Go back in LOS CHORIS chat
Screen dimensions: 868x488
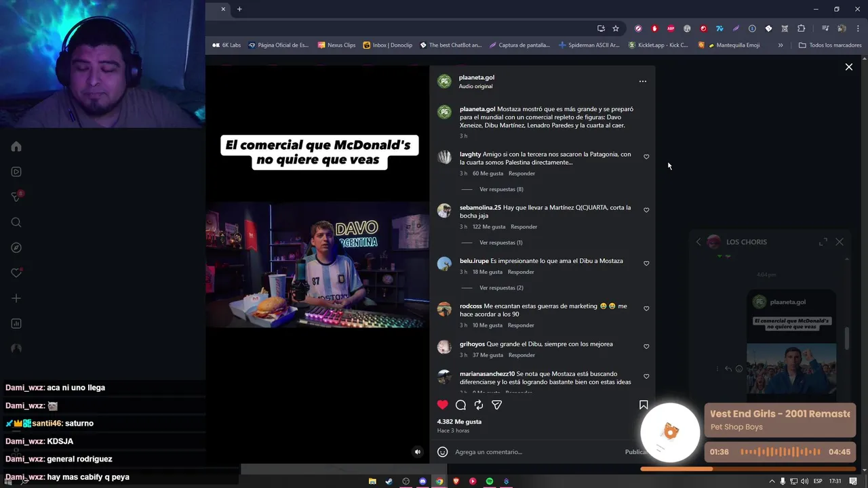[698, 242]
